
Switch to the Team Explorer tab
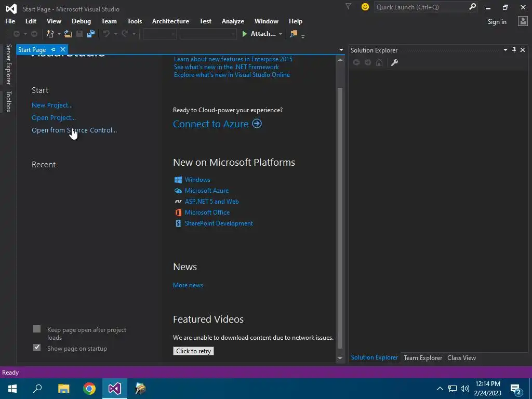(x=423, y=358)
